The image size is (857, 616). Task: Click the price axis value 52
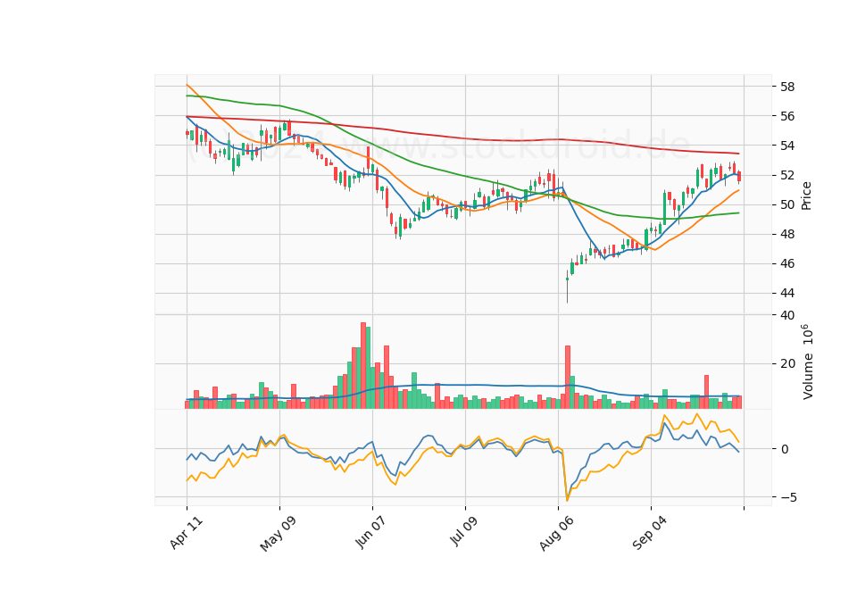tap(787, 175)
